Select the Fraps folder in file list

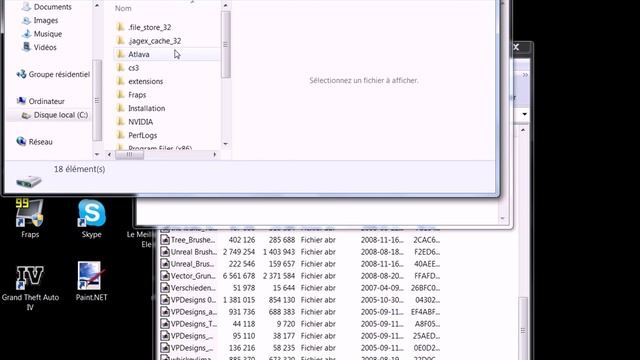tap(131, 95)
